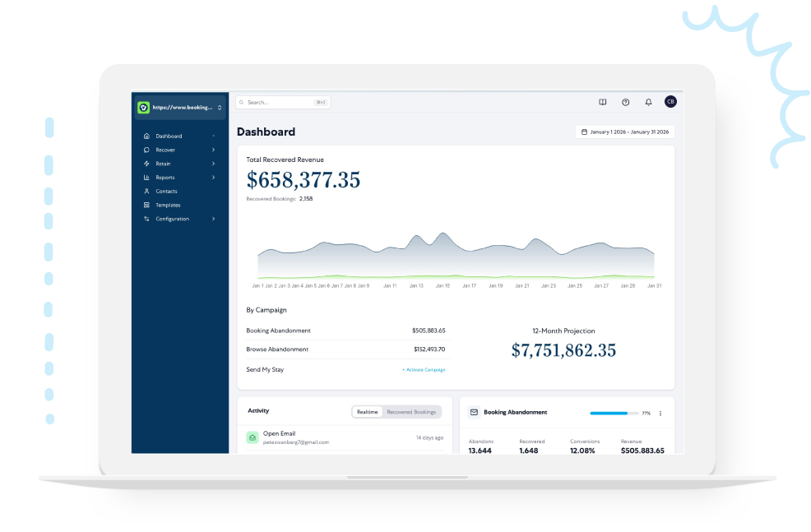The height and width of the screenshot is (532, 811).
Task: Click the Templates sidebar icon
Action: click(x=146, y=206)
